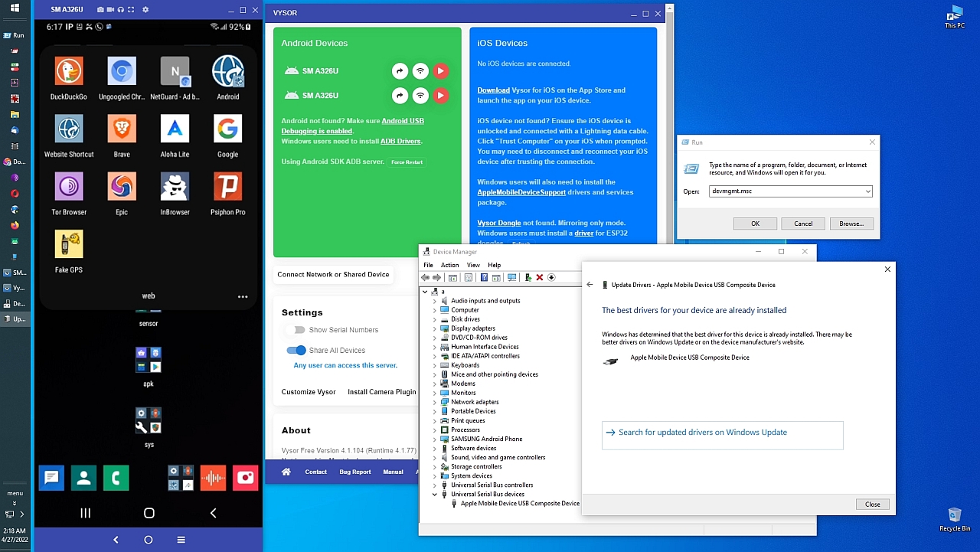Open the Run dialog Open dropdown arrow
The image size is (980, 552).
coord(867,191)
